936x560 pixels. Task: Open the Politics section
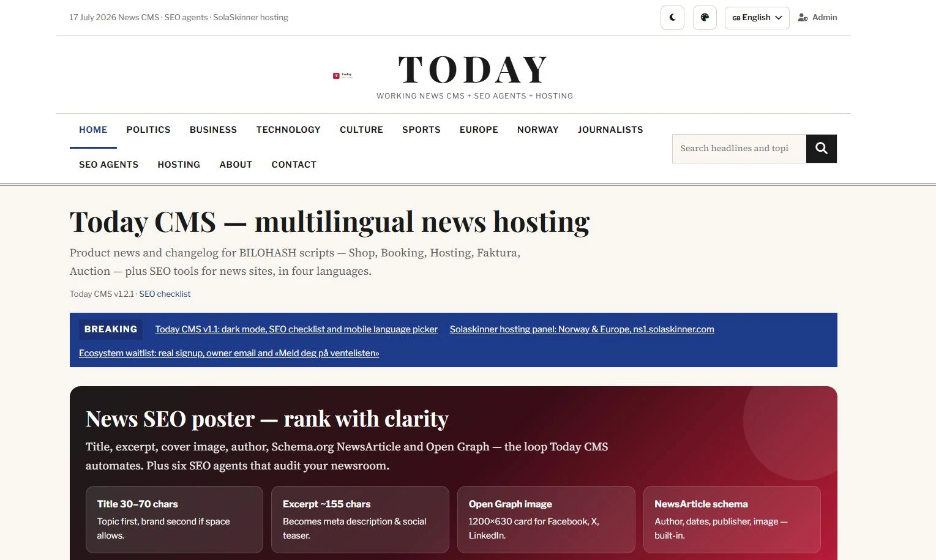click(x=148, y=130)
